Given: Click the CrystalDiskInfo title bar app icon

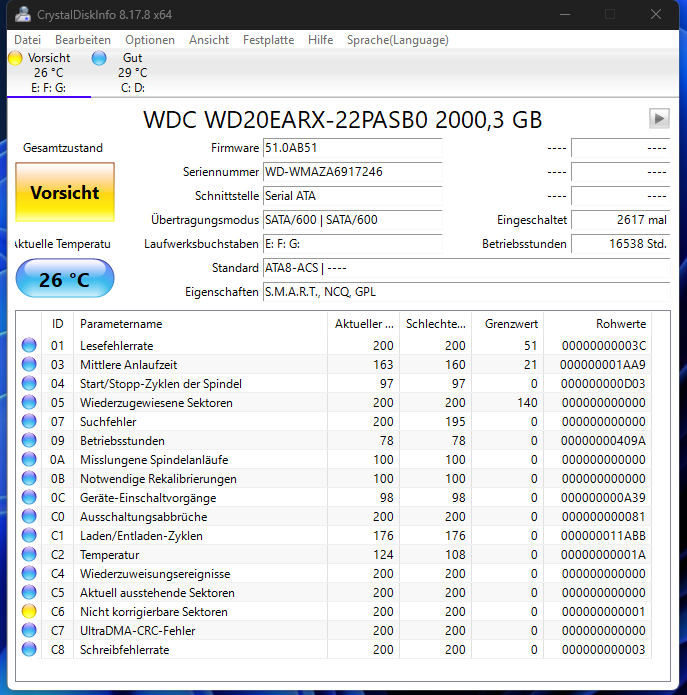Looking at the screenshot, I should click(23, 15).
